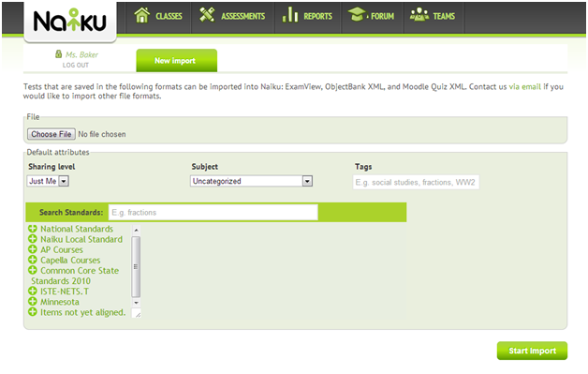Expand Items not yet aligned plus icon
The height and width of the screenshot is (374, 588).
tap(33, 312)
